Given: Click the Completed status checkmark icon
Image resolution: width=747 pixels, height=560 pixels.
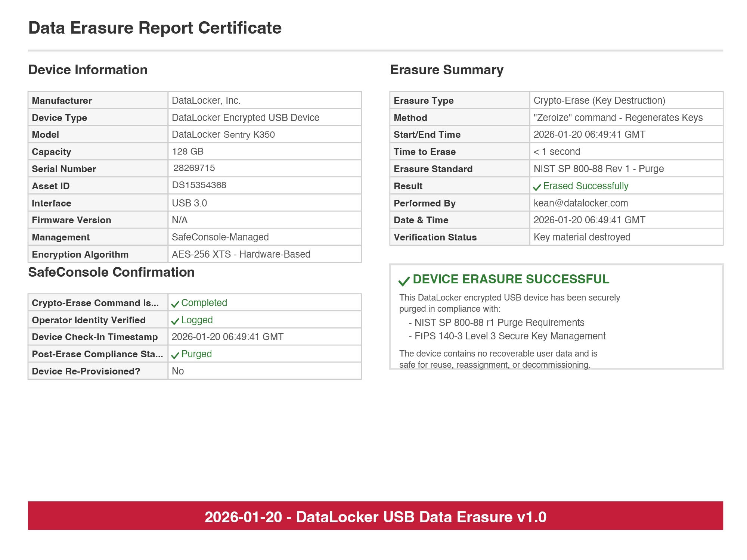Looking at the screenshot, I should tap(175, 304).
